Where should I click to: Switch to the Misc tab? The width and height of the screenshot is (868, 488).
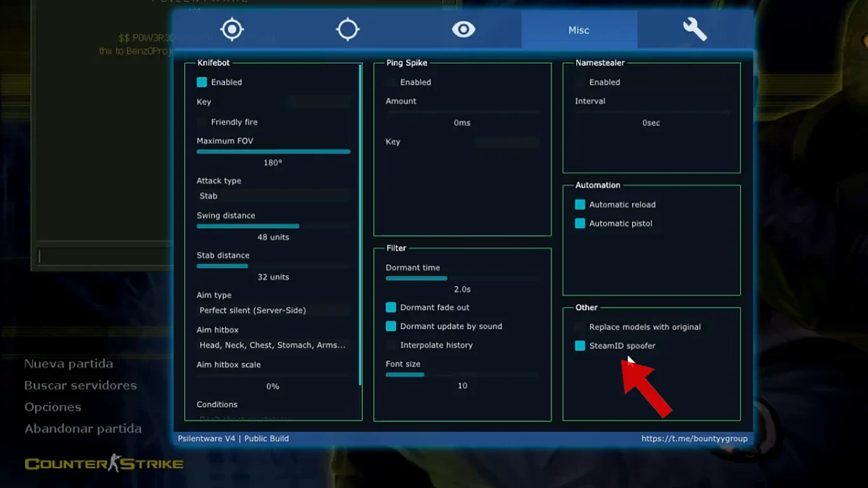pos(579,30)
